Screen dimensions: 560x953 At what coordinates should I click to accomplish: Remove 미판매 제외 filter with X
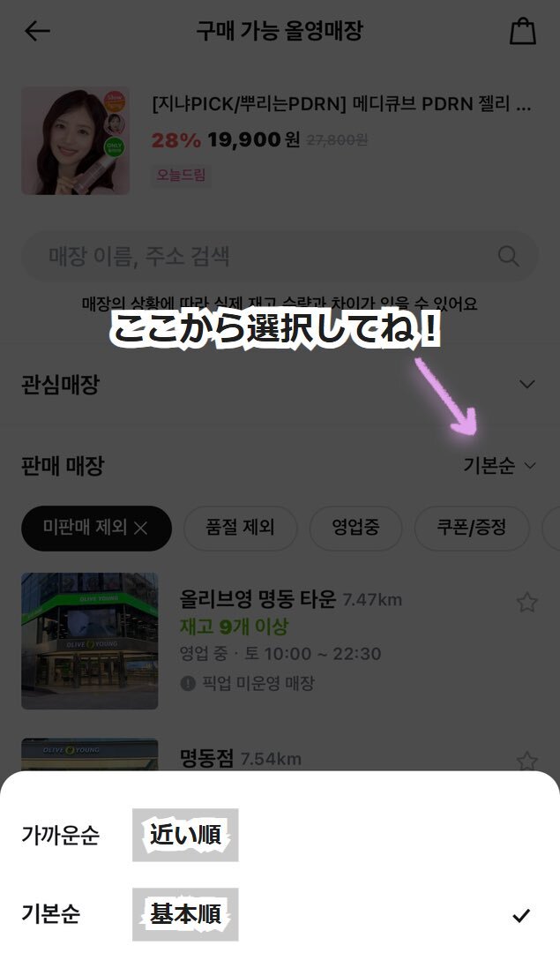click(140, 529)
